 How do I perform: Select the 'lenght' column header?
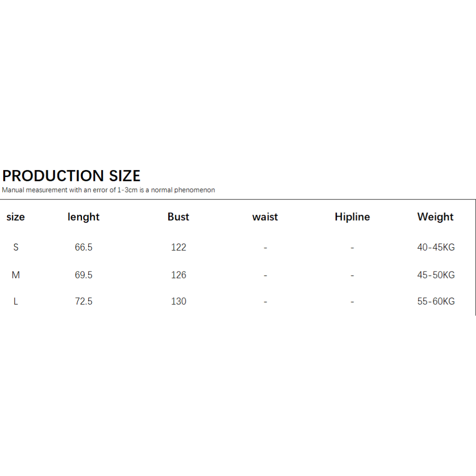pyautogui.click(x=84, y=217)
